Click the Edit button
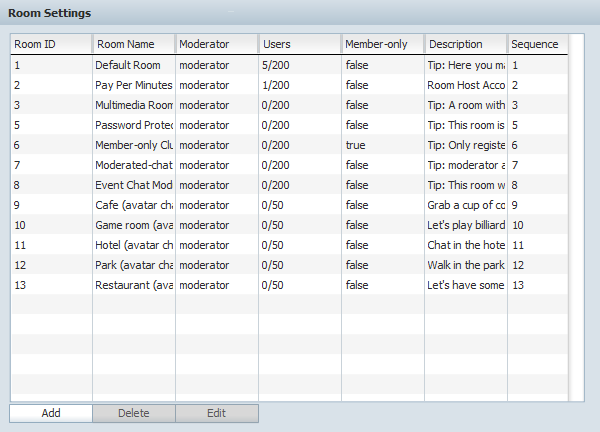Viewport: 600px width, 432px height. [217, 413]
